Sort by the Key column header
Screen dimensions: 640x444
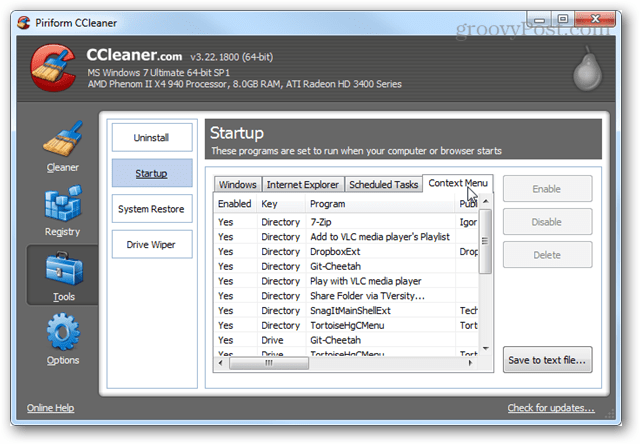pos(281,204)
